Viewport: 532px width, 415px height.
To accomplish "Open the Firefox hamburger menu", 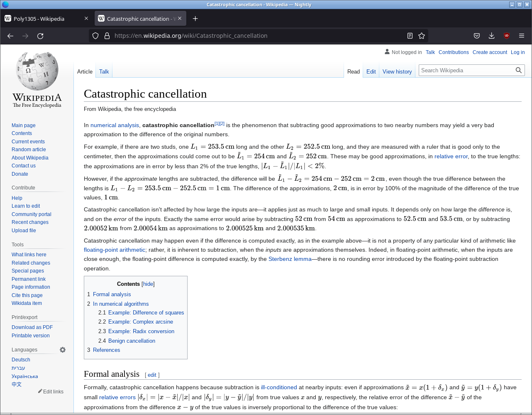I will [x=522, y=36].
